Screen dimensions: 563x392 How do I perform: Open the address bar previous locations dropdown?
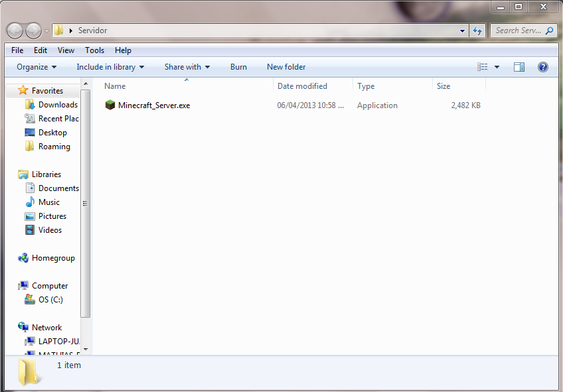[463, 31]
